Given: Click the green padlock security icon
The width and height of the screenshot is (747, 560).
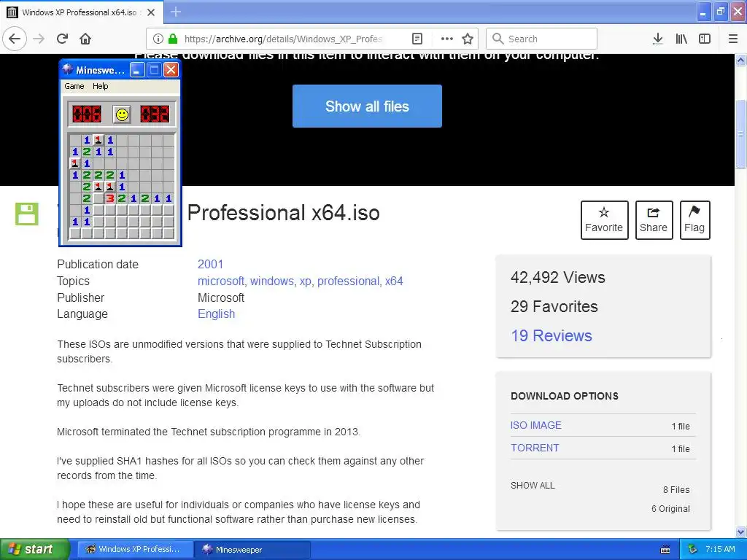Looking at the screenshot, I should [173, 39].
